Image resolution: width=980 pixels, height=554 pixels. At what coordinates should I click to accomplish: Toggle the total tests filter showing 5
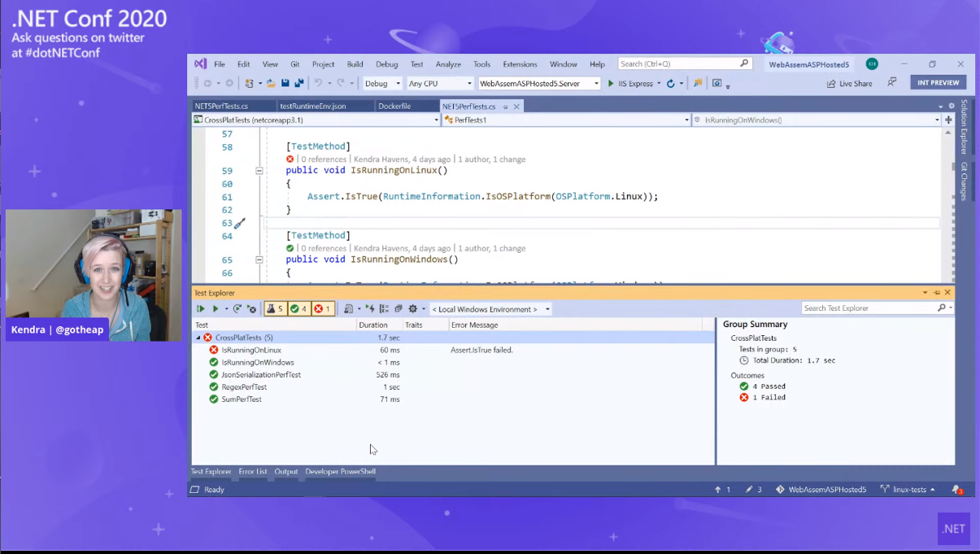pos(275,309)
